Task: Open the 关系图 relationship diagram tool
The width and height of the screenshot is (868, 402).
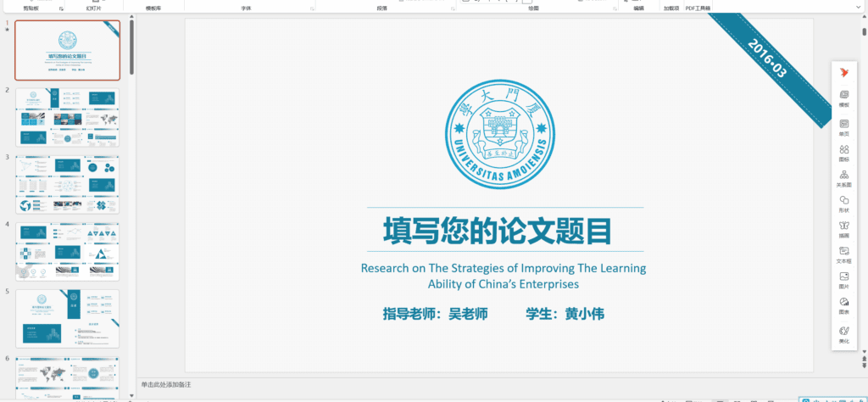Action: click(843, 178)
